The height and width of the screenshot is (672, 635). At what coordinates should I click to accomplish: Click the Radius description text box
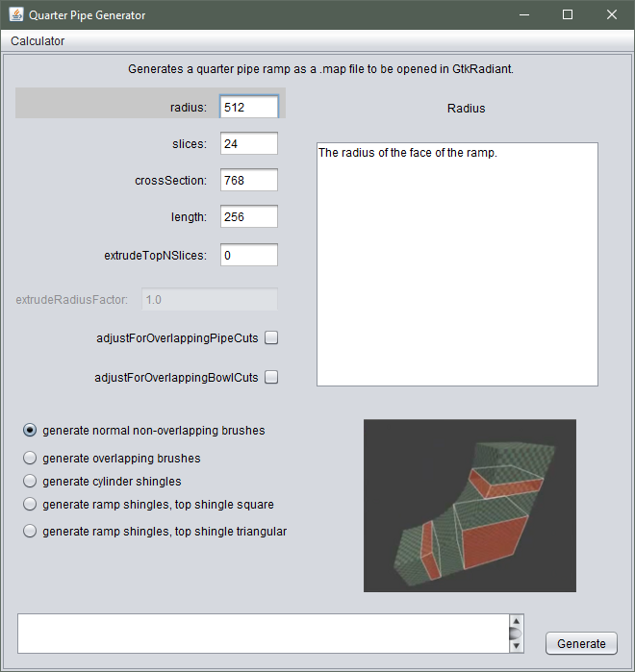point(457,264)
